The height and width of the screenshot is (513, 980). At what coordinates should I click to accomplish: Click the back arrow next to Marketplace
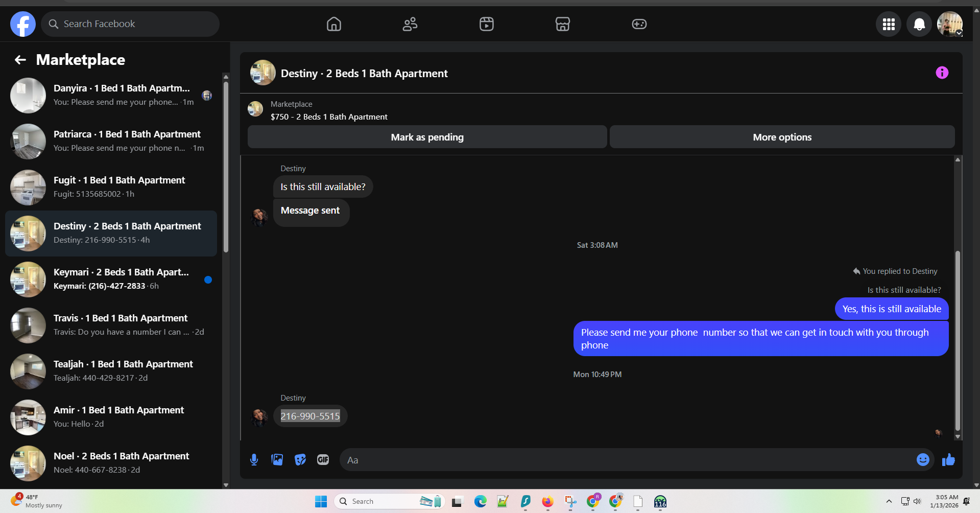pyautogui.click(x=20, y=60)
